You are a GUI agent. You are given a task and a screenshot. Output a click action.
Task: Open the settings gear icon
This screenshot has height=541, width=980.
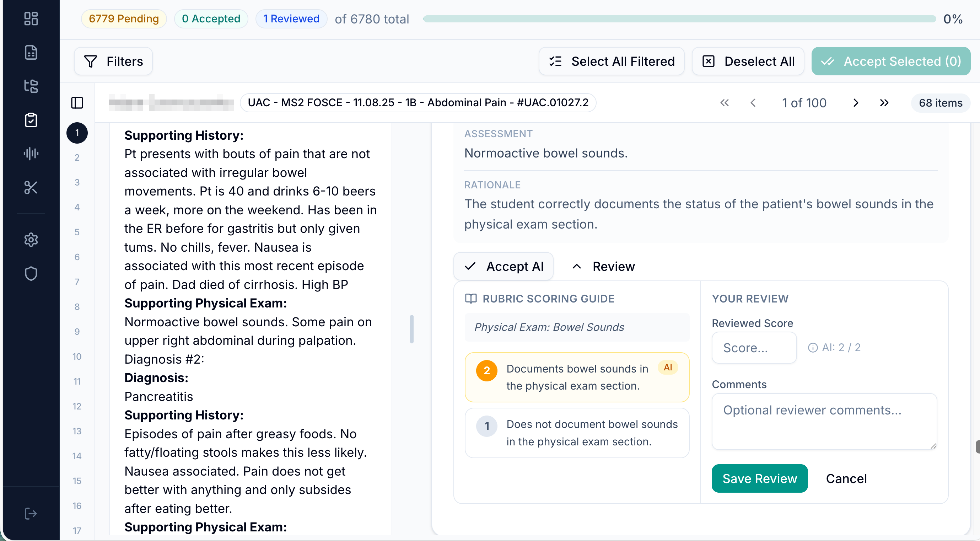click(x=31, y=240)
